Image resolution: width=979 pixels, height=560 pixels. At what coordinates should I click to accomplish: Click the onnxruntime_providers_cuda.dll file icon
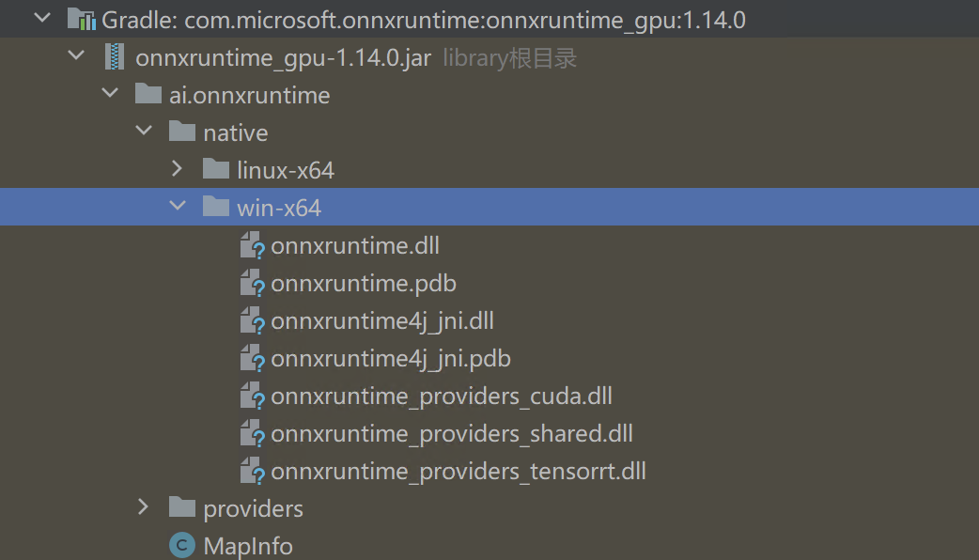251,396
